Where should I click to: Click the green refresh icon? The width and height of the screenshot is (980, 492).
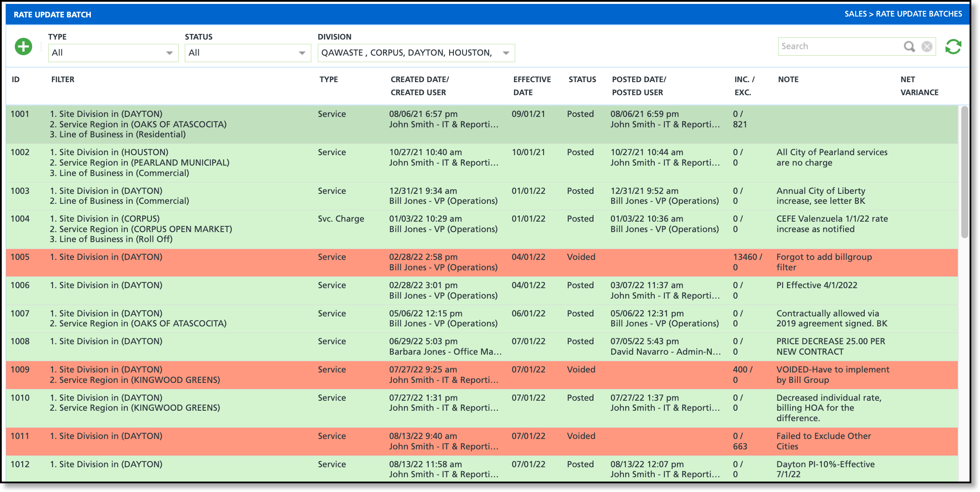pyautogui.click(x=953, y=47)
